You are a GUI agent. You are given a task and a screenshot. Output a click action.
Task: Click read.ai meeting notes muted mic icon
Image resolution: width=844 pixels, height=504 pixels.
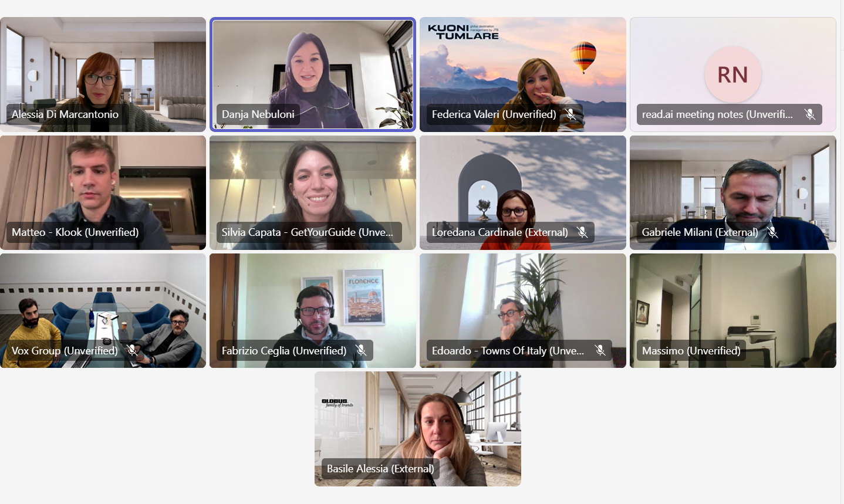pyautogui.click(x=809, y=114)
